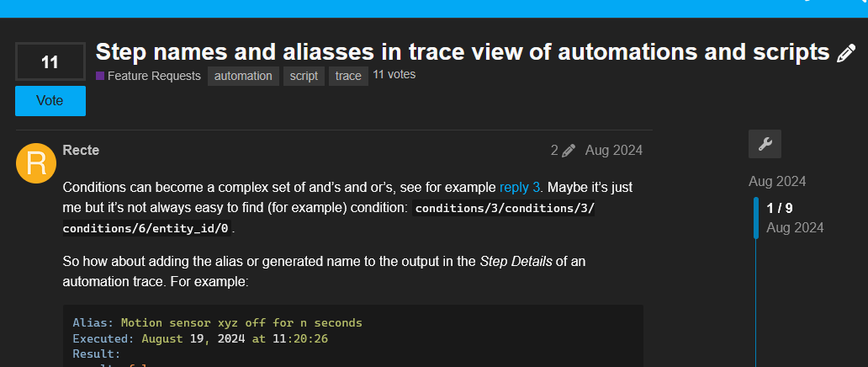Select the automation tag
868x367 pixels.
(243, 76)
